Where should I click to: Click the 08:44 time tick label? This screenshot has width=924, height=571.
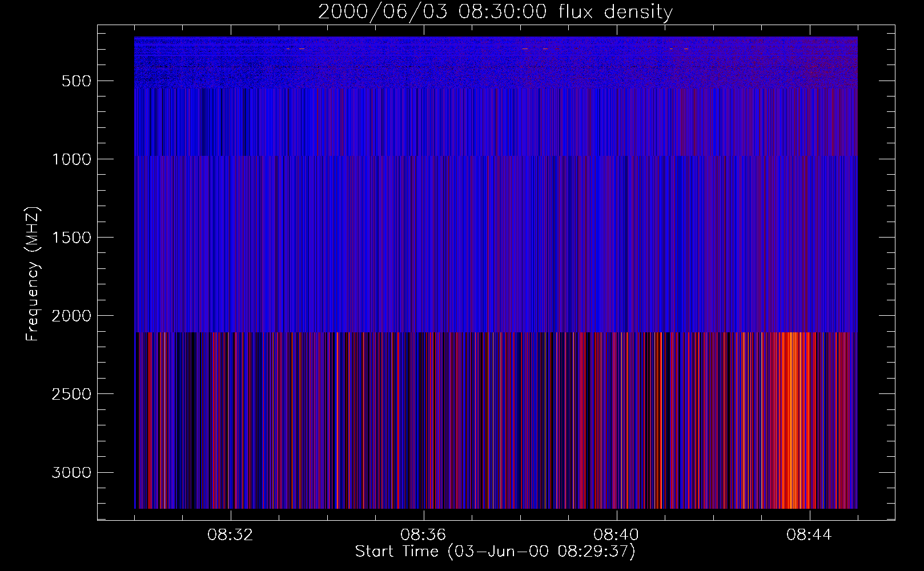click(x=809, y=535)
